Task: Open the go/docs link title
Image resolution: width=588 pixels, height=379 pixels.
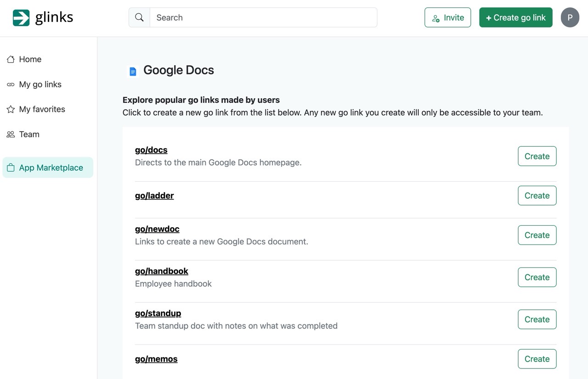Action: (151, 150)
